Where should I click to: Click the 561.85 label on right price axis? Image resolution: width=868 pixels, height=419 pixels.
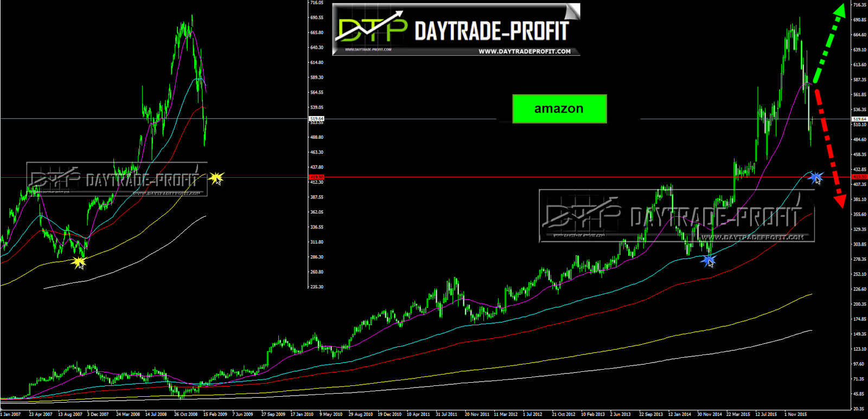tap(860, 95)
